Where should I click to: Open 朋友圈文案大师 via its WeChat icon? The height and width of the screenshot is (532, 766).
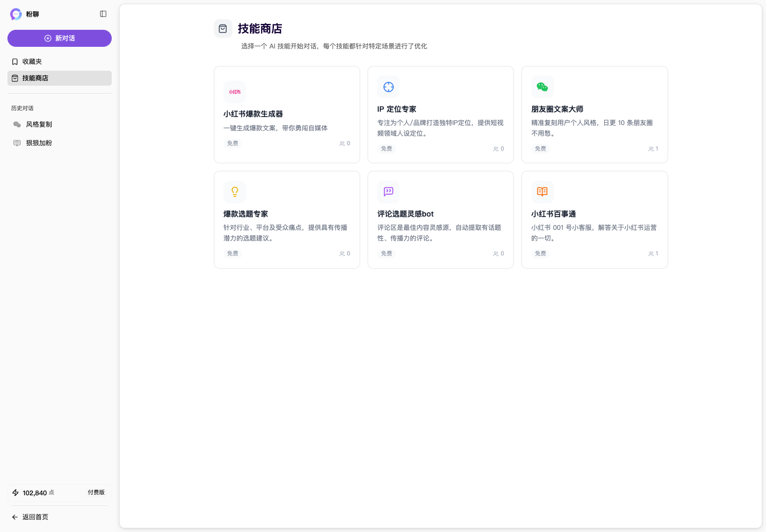tap(542, 87)
